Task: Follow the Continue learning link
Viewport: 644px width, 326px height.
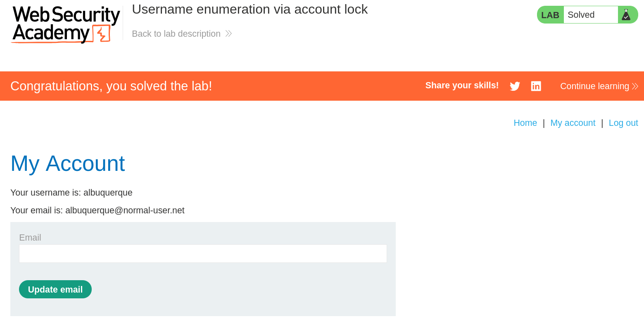Action: [x=594, y=86]
